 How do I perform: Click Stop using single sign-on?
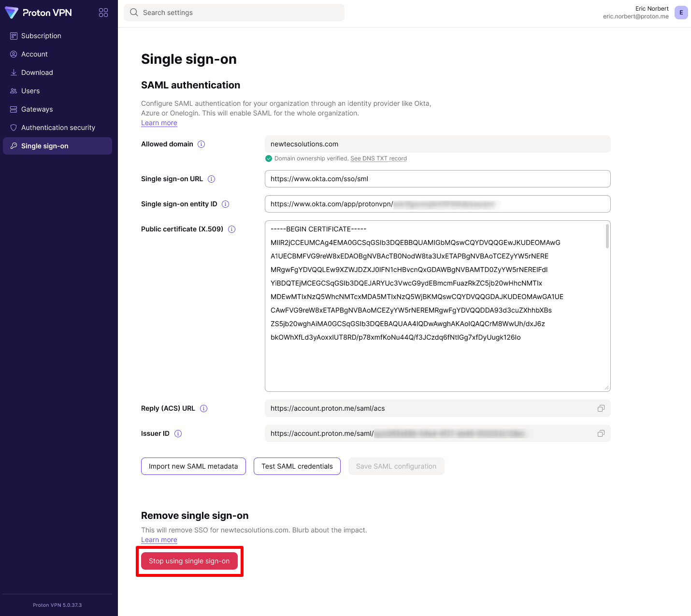coord(189,561)
